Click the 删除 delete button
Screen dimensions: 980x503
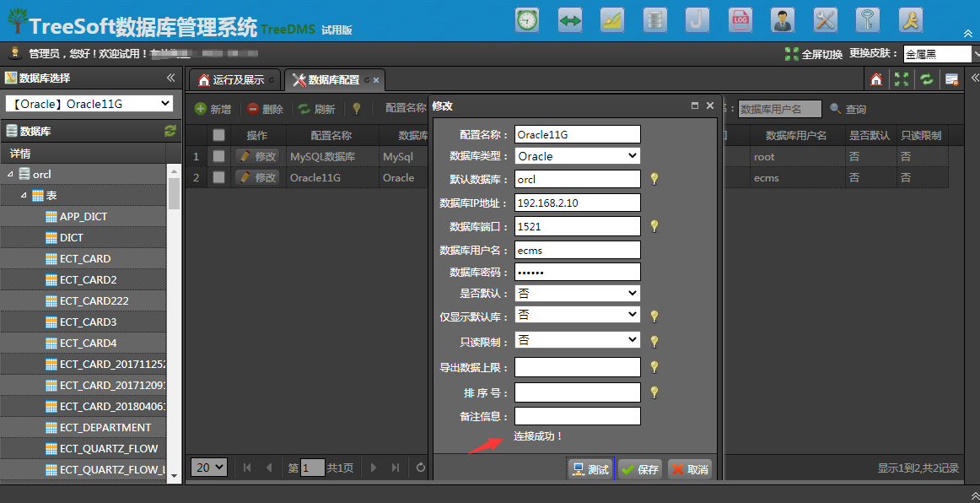pos(265,109)
